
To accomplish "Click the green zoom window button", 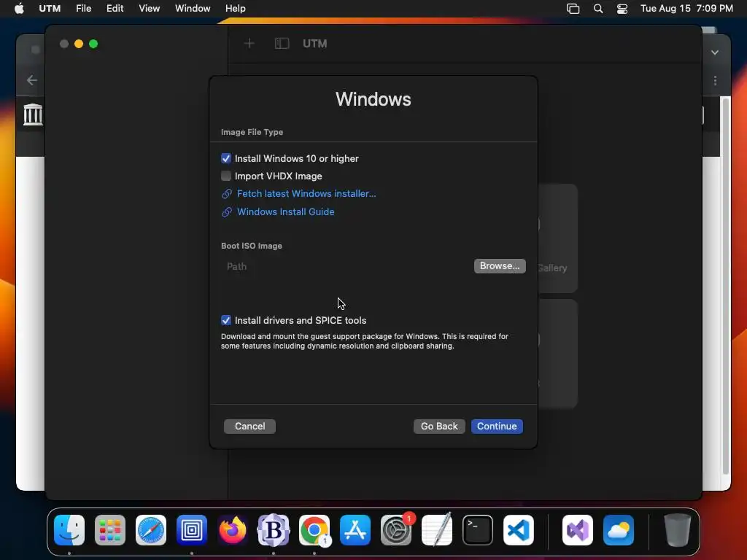I will click(93, 44).
